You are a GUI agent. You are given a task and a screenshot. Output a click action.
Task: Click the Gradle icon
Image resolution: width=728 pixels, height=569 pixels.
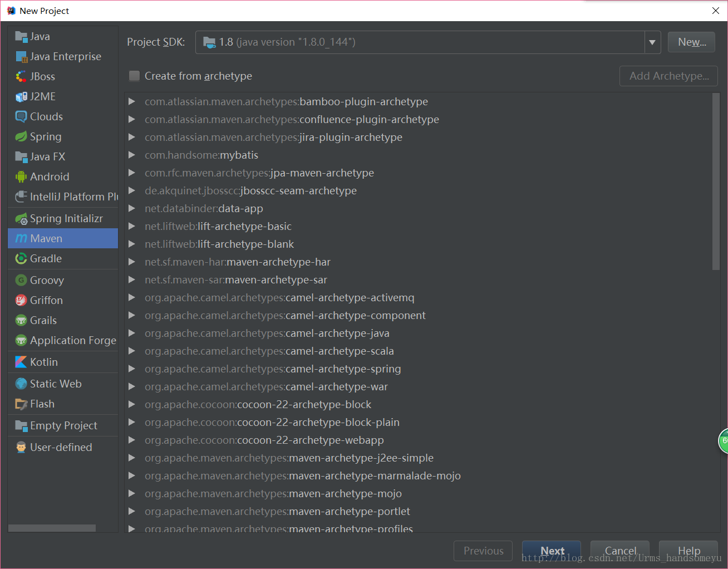coord(21,259)
